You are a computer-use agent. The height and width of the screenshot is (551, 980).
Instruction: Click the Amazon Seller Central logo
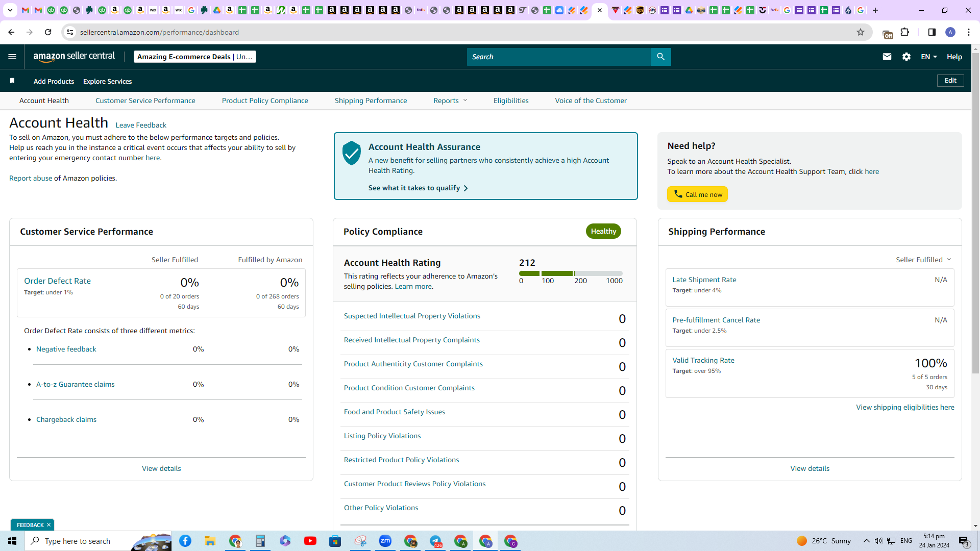(x=74, y=57)
